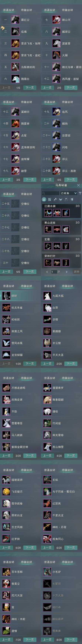This screenshot has width=82, height=644.
Task: Toggle the horseshoe gear category filter
Action: coord(66,200)
